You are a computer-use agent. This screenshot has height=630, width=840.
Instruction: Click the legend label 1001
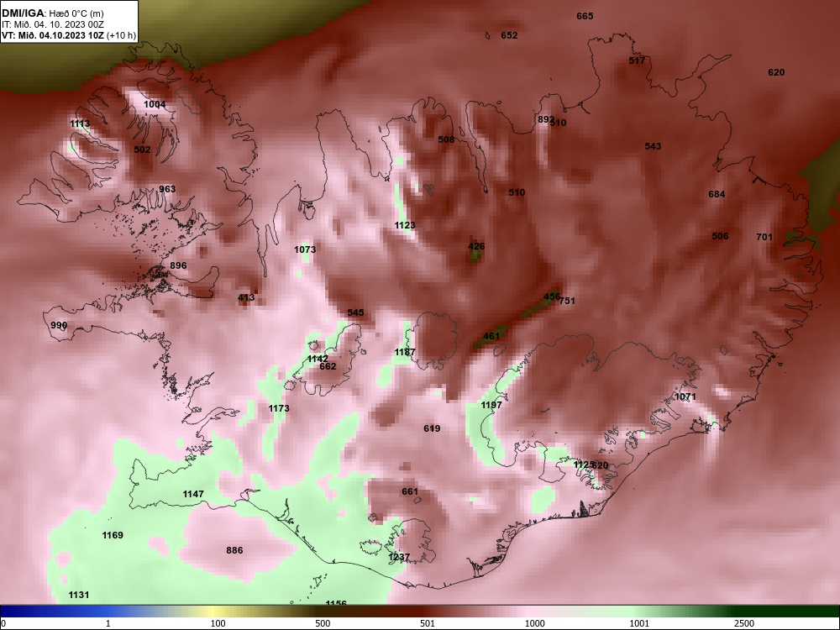coord(639,623)
